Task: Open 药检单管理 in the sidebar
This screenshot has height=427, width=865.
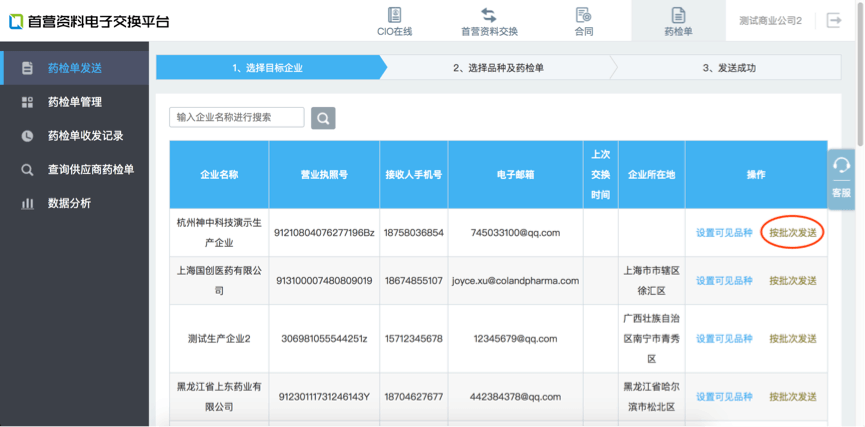Action: pos(74,102)
